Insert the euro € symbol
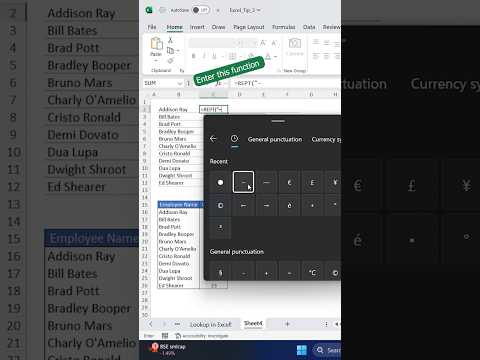The width and height of the screenshot is (480, 360). click(289, 182)
